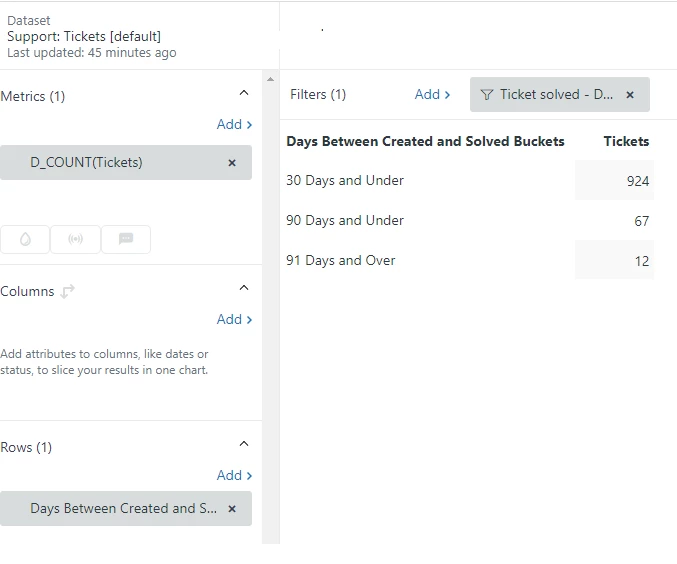
Task: Remove the Days Between Created row attribute
Action: (x=232, y=508)
